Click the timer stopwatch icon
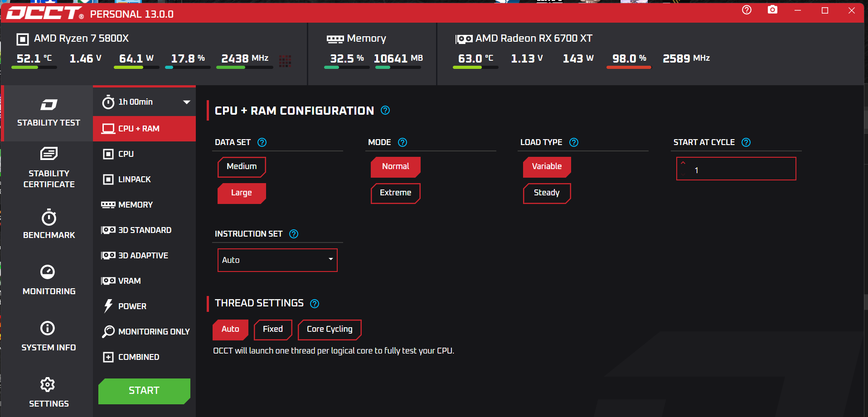This screenshot has width=868, height=417. pyautogui.click(x=108, y=102)
